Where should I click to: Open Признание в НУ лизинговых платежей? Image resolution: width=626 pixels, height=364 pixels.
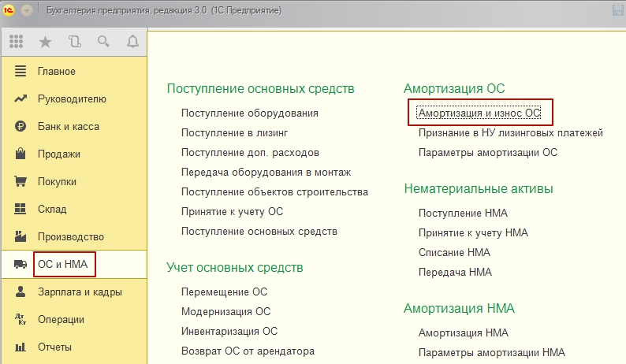[511, 133]
